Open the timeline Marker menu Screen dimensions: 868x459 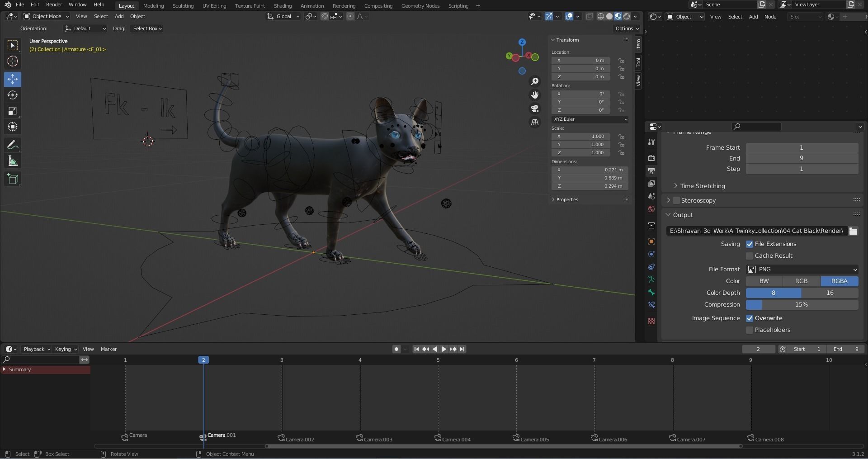(x=108, y=349)
